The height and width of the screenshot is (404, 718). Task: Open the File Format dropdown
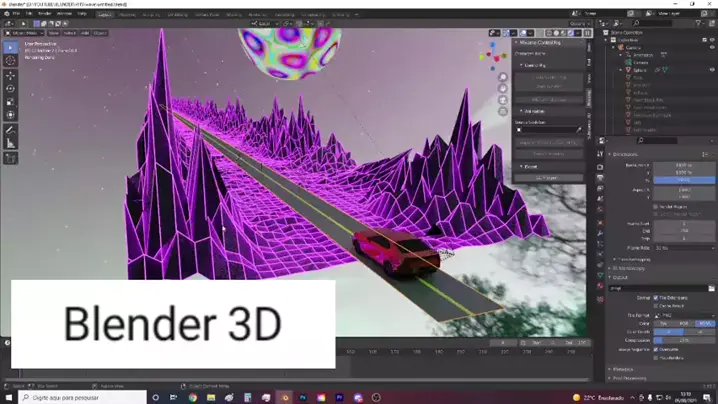coord(684,315)
